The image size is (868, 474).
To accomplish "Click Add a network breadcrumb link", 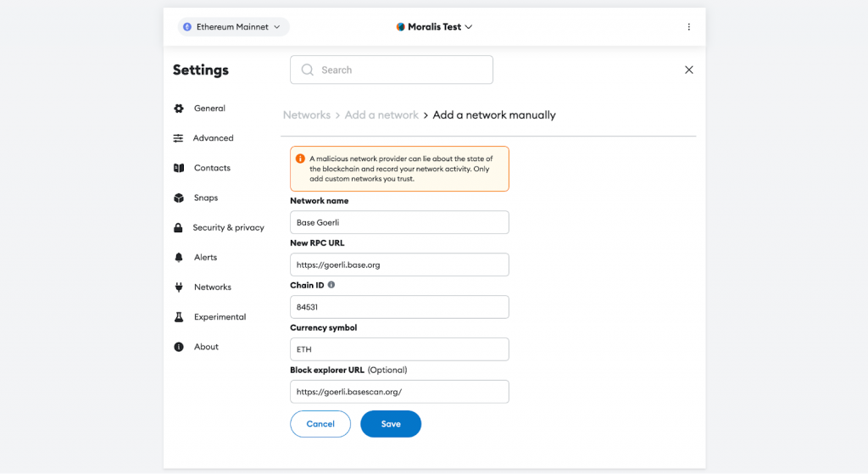I will [381, 115].
